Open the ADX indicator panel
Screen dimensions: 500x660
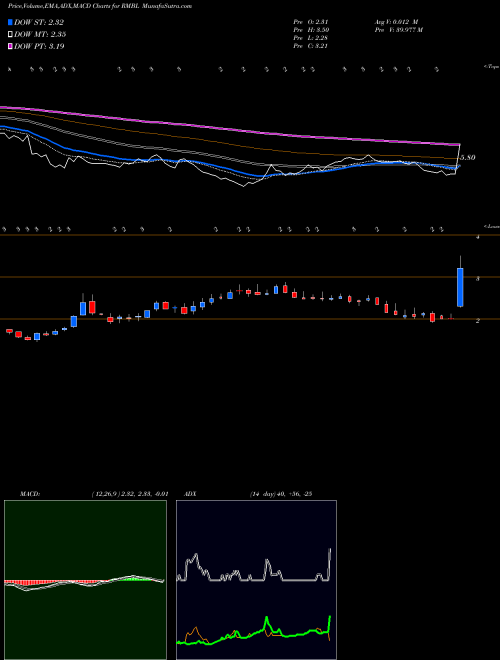256,580
